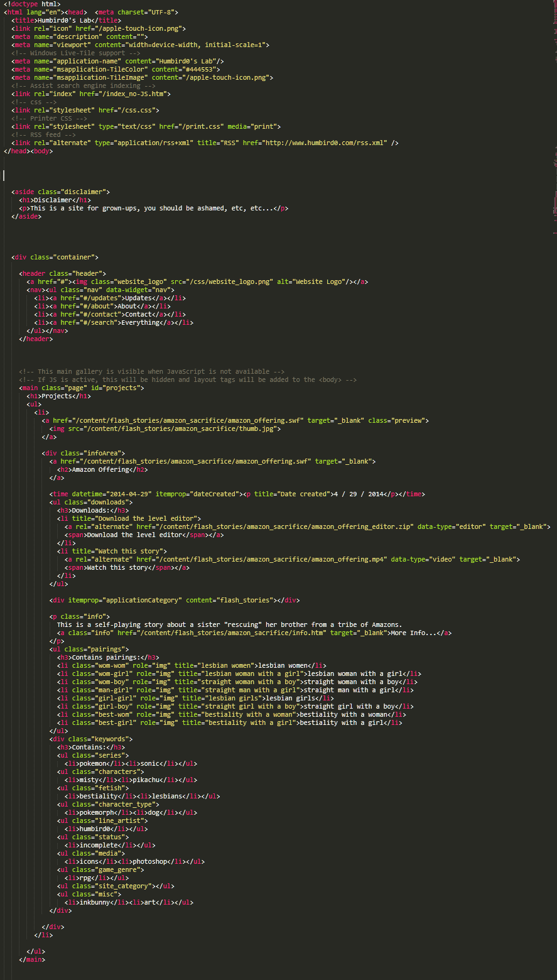Click the minimap strip on the right edge
This screenshot has width=557, height=980.
click(554, 126)
